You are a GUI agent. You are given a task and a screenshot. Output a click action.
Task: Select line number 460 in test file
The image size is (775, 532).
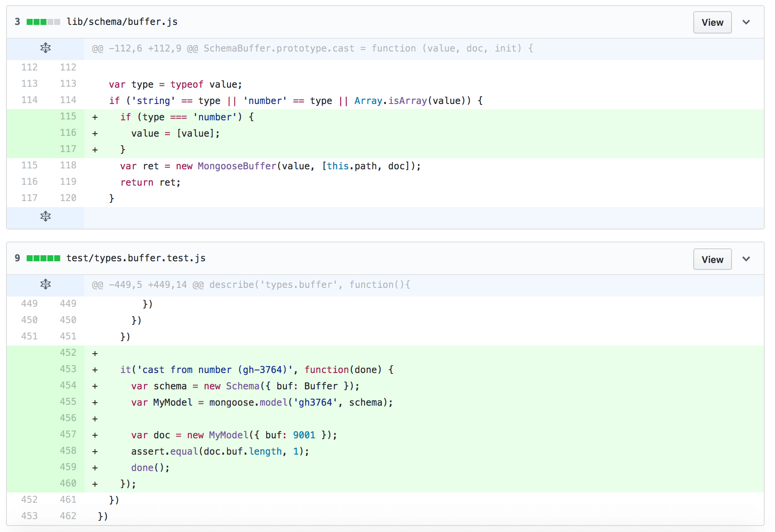[x=68, y=483]
